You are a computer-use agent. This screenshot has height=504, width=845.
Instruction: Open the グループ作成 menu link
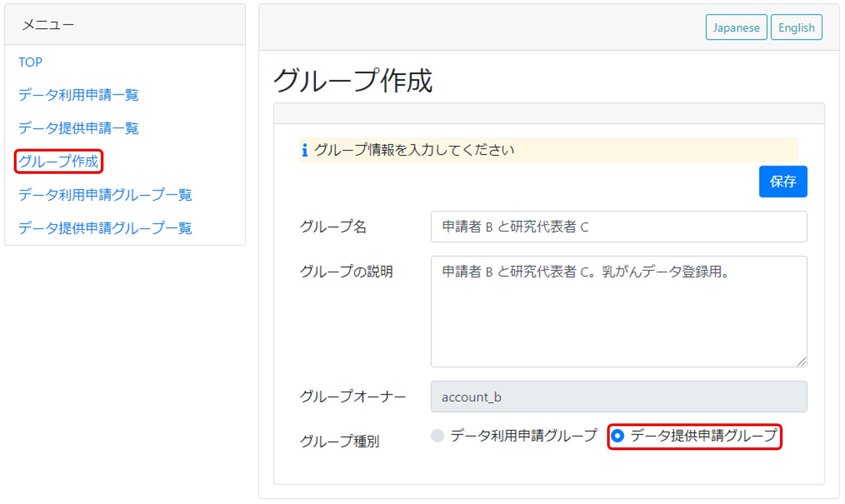click(x=59, y=161)
